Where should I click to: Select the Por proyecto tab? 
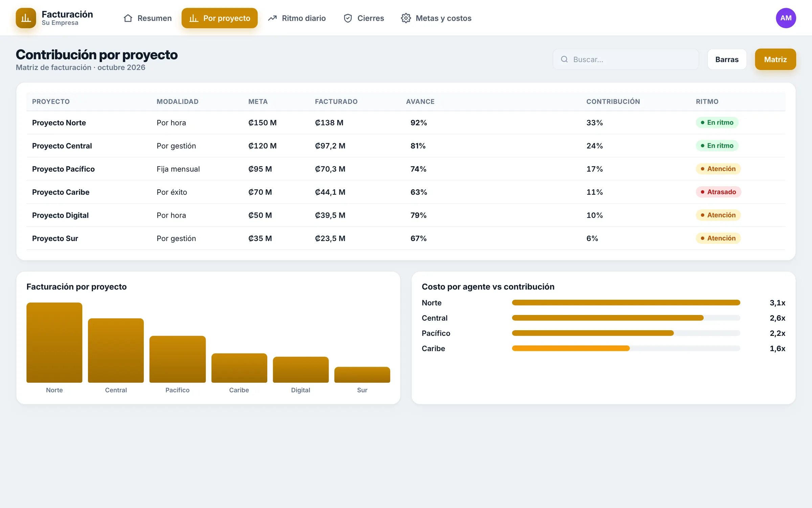(x=220, y=18)
